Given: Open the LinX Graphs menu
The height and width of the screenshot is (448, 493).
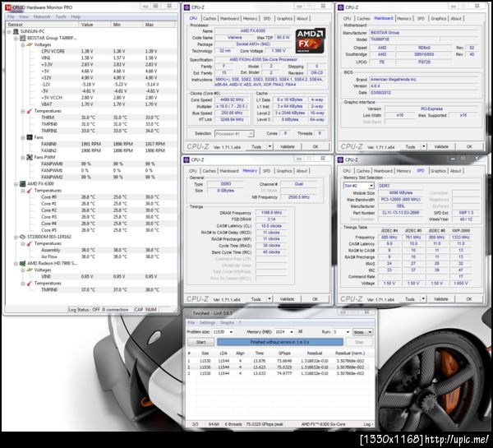Looking at the screenshot, I should point(227,323).
